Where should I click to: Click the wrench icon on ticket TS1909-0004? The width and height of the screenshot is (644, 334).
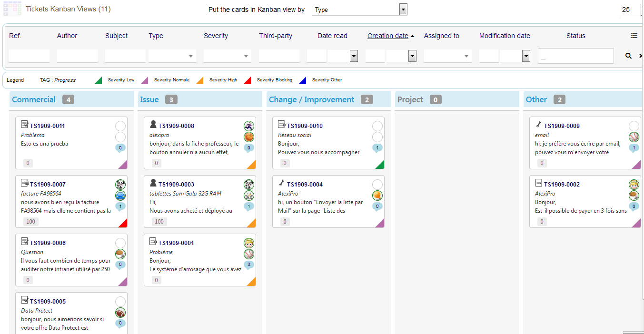(282, 183)
